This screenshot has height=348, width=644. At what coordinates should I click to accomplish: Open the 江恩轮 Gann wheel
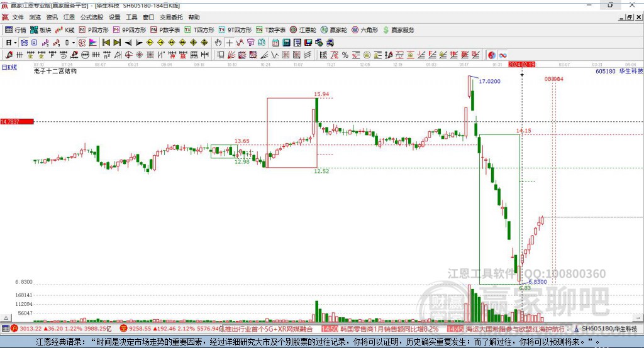303,30
